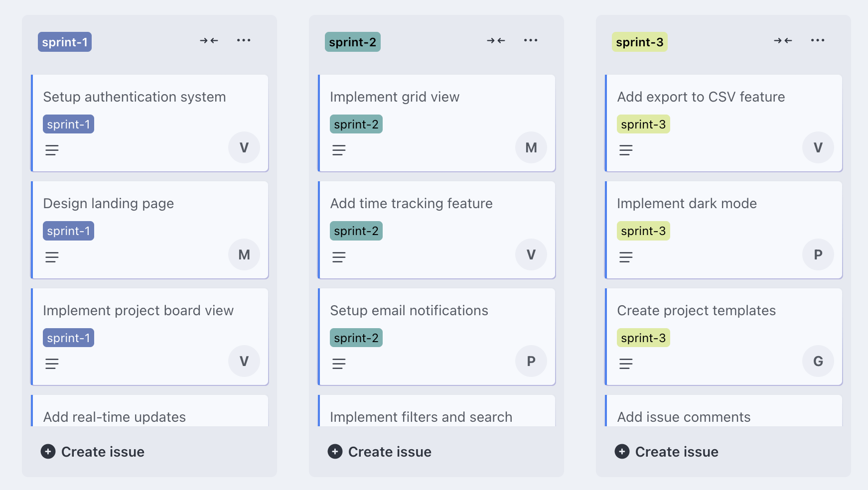Collapse the sprint-3 column
The height and width of the screenshot is (490, 868).
(783, 41)
